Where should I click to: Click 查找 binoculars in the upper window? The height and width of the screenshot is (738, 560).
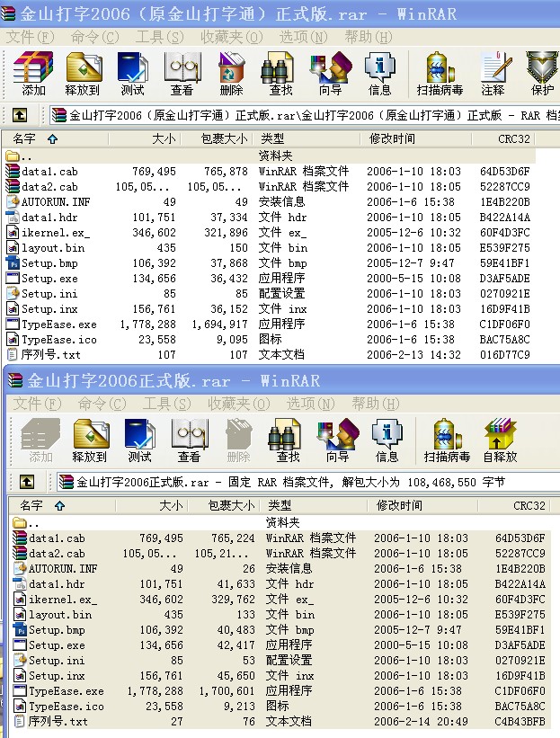[281, 74]
